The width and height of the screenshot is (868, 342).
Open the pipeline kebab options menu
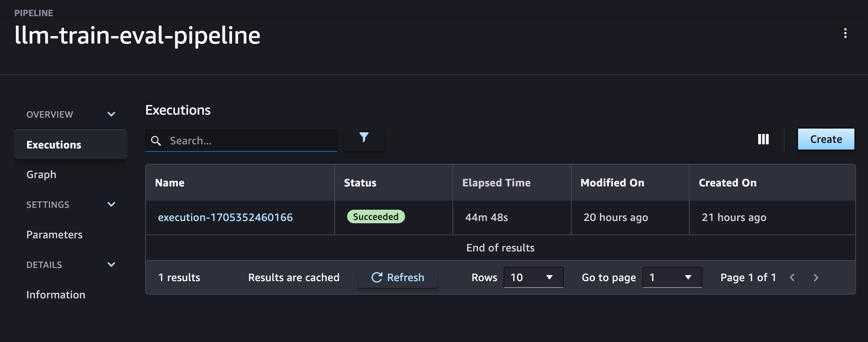click(845, 33)
